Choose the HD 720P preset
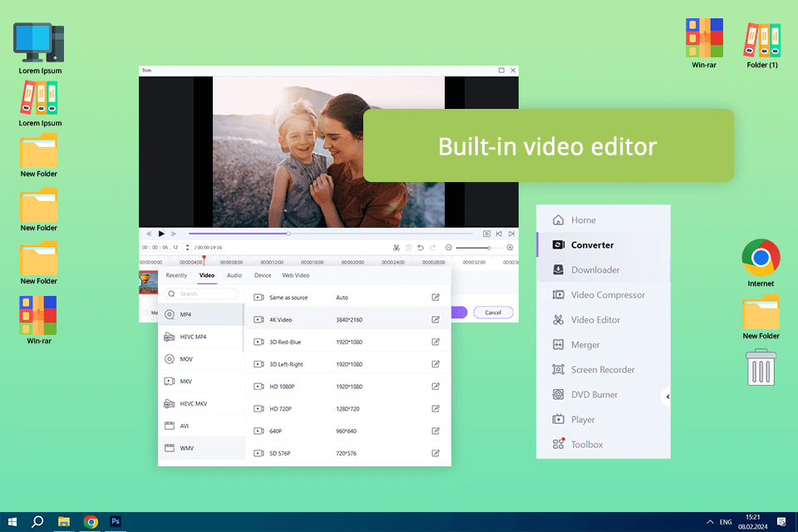The image size is (798, 532). 348,409
